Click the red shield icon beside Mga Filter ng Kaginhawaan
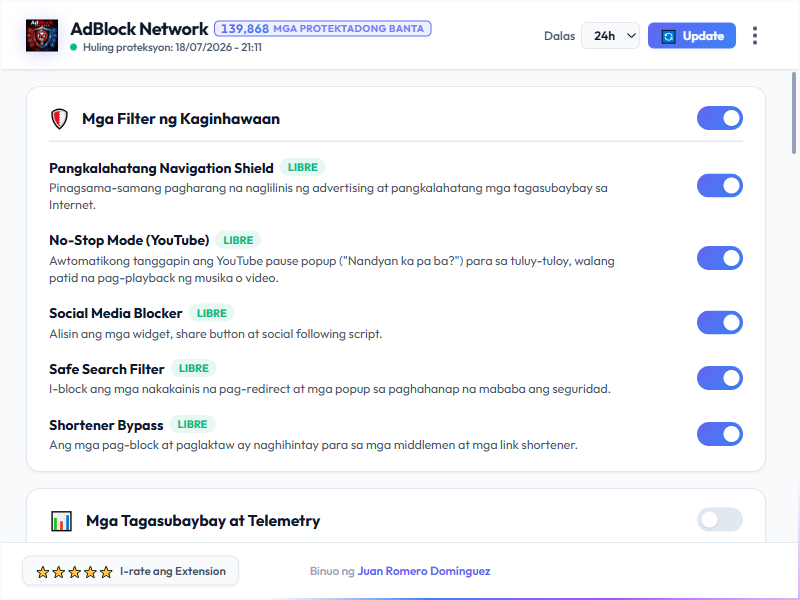The width and height of the screenshot is (800, 600). 60,119
